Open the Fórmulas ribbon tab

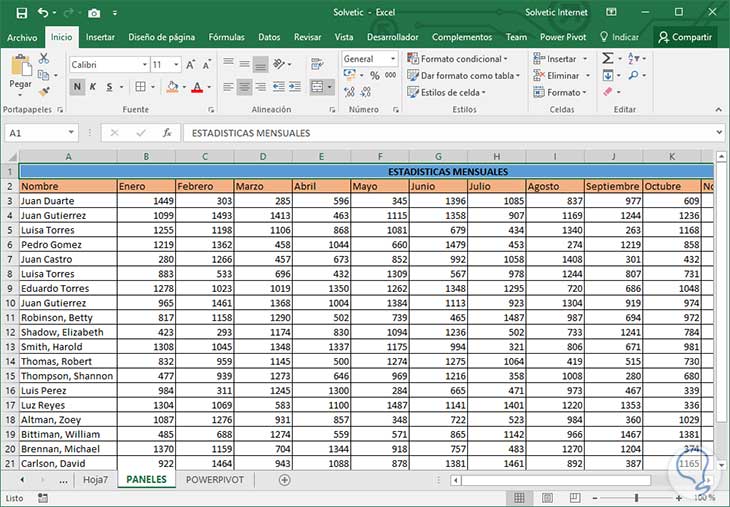(x=226, y=37)
